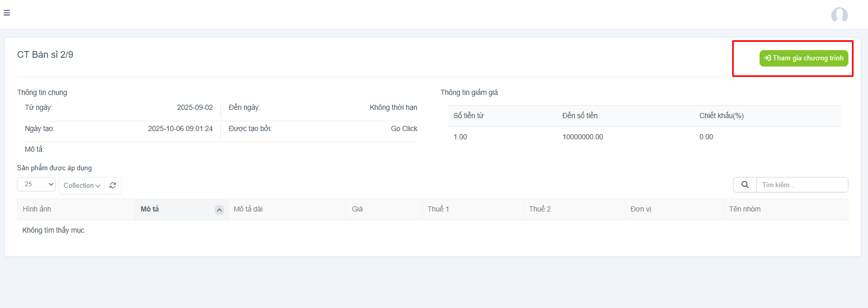Click the Số tiền từ header
Viewport: 868px width, 308px height.
click(468, 116)
